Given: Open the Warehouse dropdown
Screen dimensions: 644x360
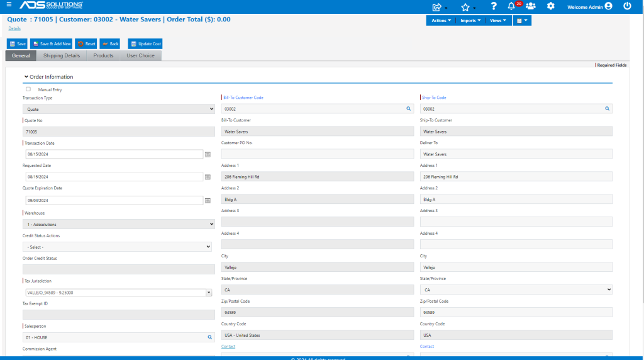Looking at the screenshot, I should point(119,225).
